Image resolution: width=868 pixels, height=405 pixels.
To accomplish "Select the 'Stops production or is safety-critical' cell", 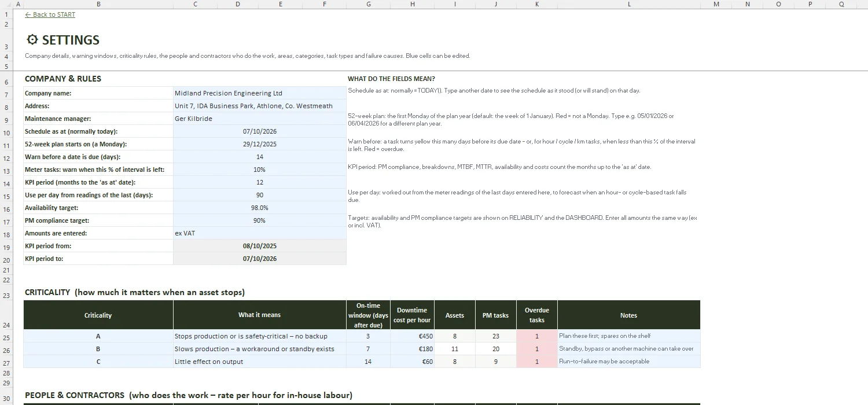I will point(259,336).
